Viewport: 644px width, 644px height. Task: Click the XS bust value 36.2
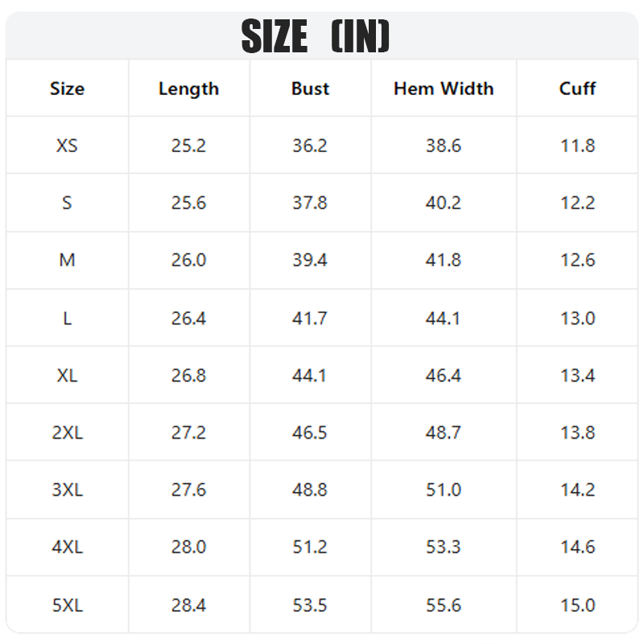pyautogui.click(x=310, y=146)
